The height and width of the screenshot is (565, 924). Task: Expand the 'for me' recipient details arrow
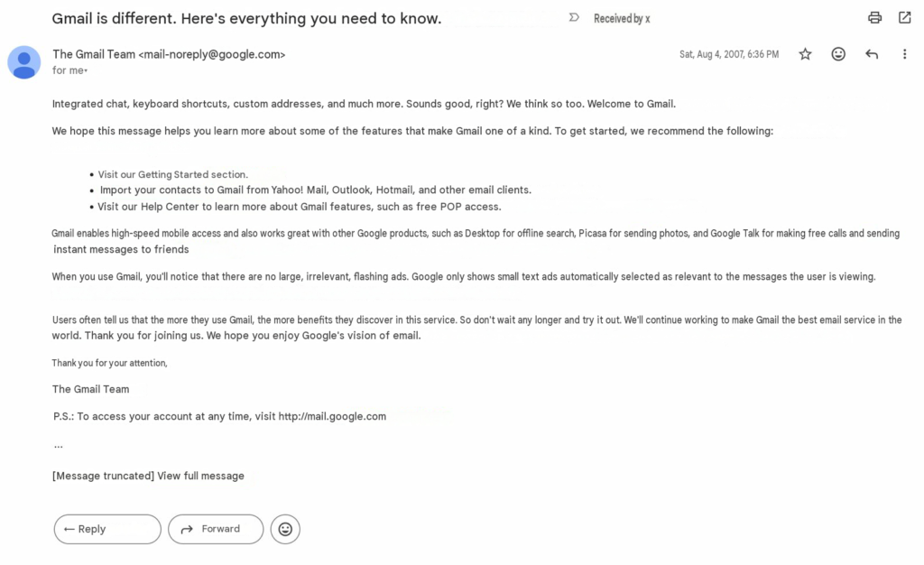[x=86, y=70]
